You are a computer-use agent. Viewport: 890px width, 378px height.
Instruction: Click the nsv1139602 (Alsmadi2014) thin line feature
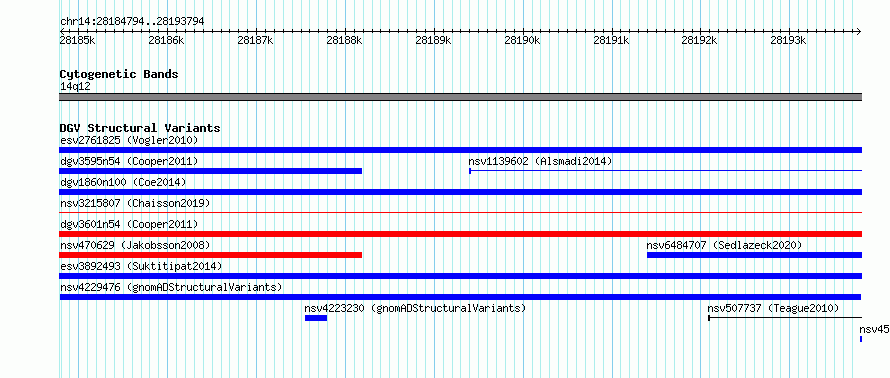[665, 170]
